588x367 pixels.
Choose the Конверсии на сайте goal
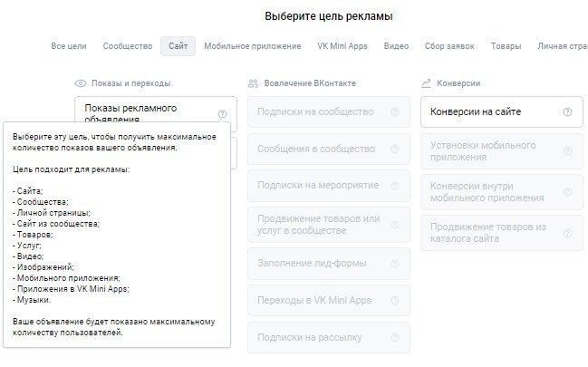(488, 112)
